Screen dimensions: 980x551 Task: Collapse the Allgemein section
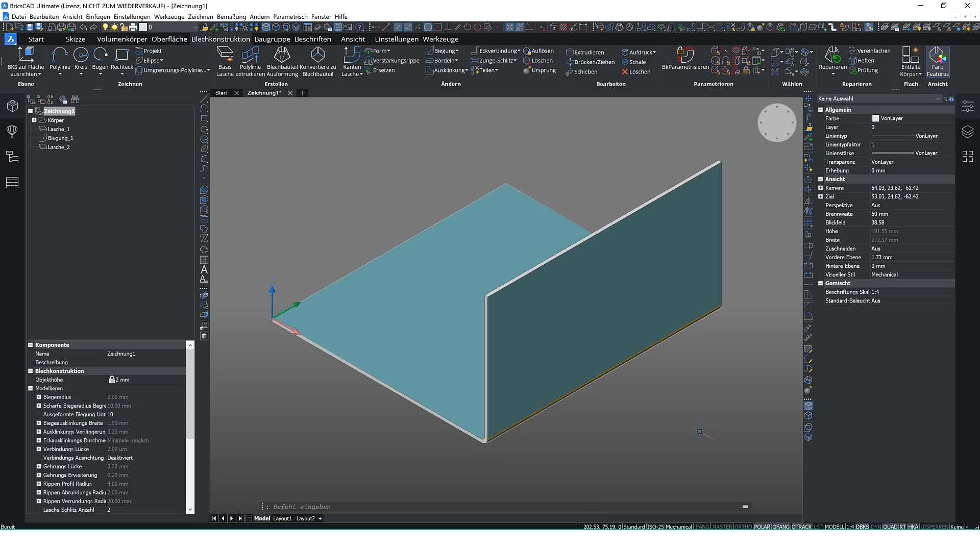point(821,110)
